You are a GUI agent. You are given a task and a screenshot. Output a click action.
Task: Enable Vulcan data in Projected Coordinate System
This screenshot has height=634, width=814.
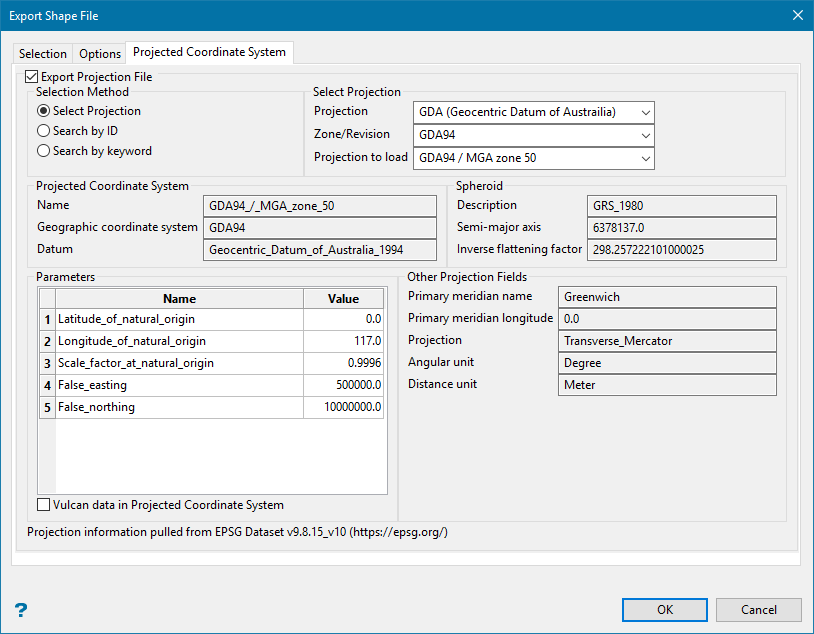pyautogui.click(x=44, y=505)
